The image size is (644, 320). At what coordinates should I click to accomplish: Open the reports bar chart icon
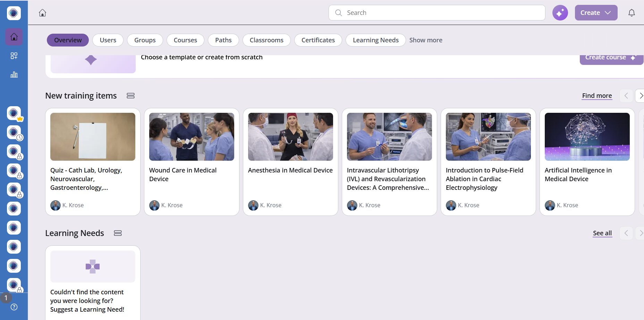[14, 75]
